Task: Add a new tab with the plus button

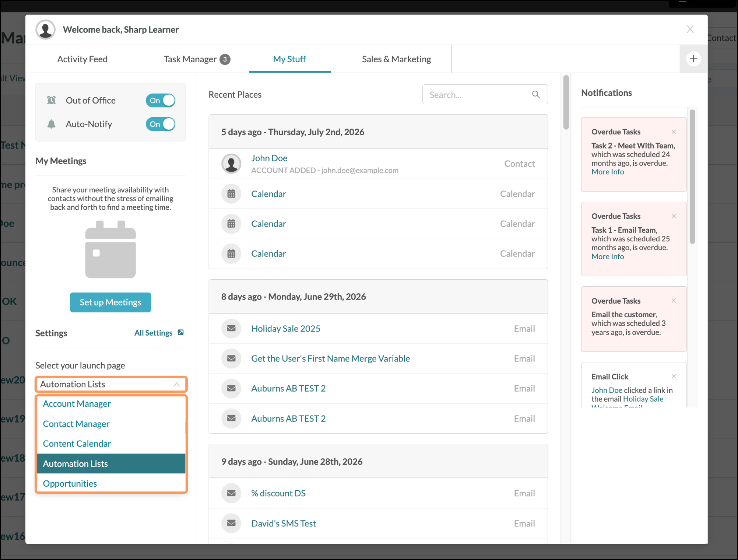Action: 693,59
